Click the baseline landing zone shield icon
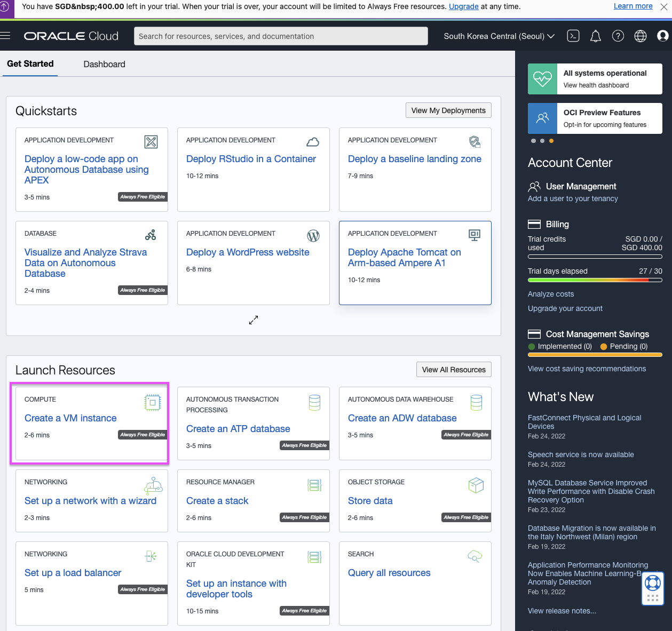The height and width of the screenshot is (631, 672). (x=475, y=142)
